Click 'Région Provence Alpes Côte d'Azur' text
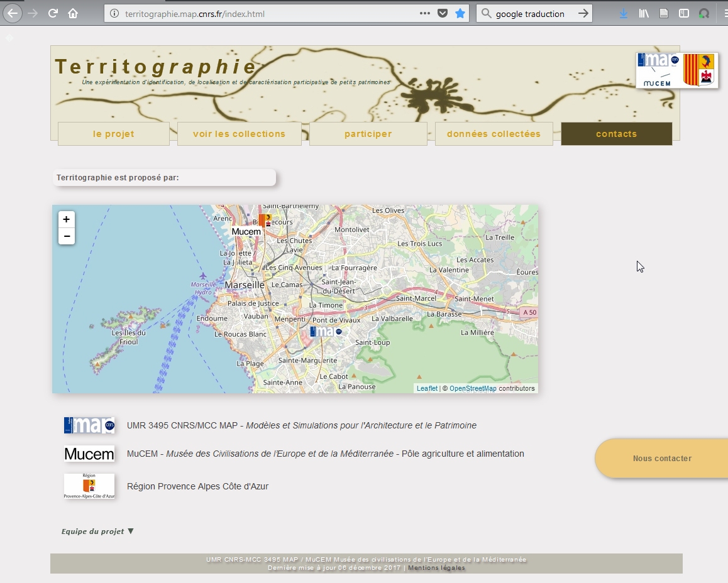 tap(198, 486)
